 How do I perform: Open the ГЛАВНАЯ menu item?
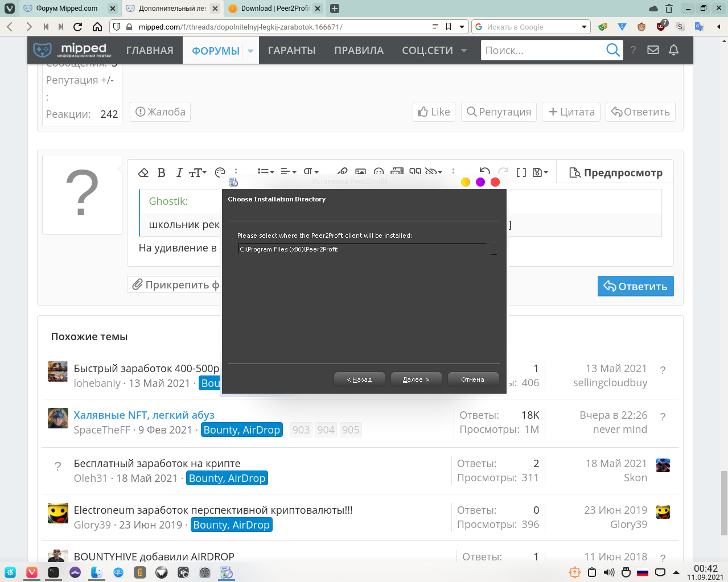[150, 51]
